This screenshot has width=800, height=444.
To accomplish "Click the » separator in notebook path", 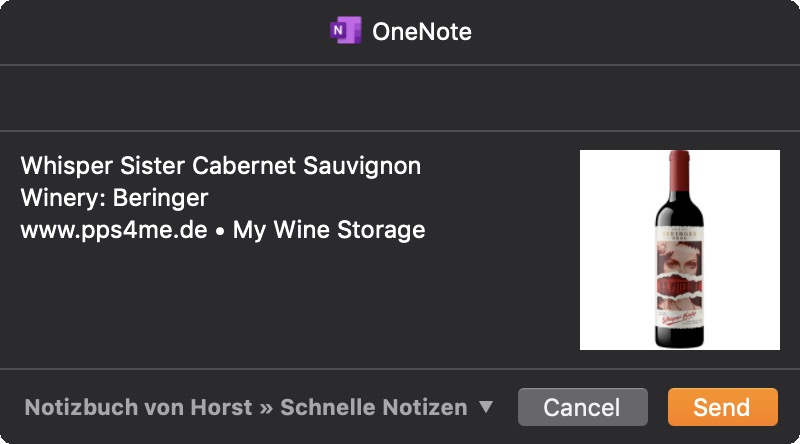I will (x=266, y=408).
